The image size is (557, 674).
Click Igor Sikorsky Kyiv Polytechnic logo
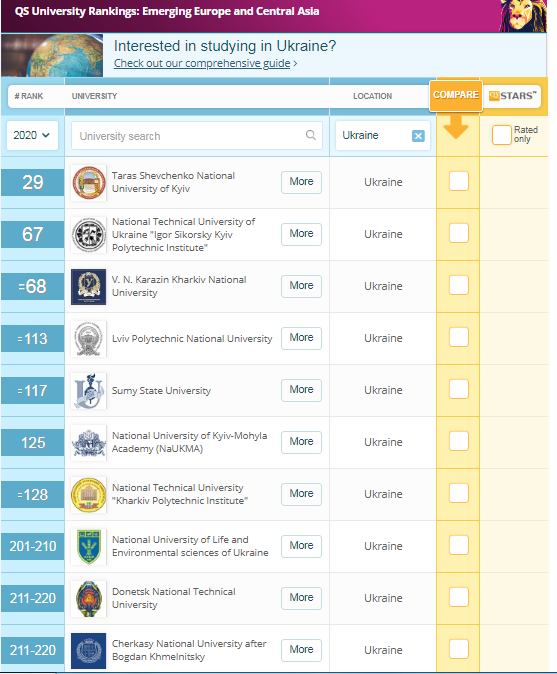(89, 235)
